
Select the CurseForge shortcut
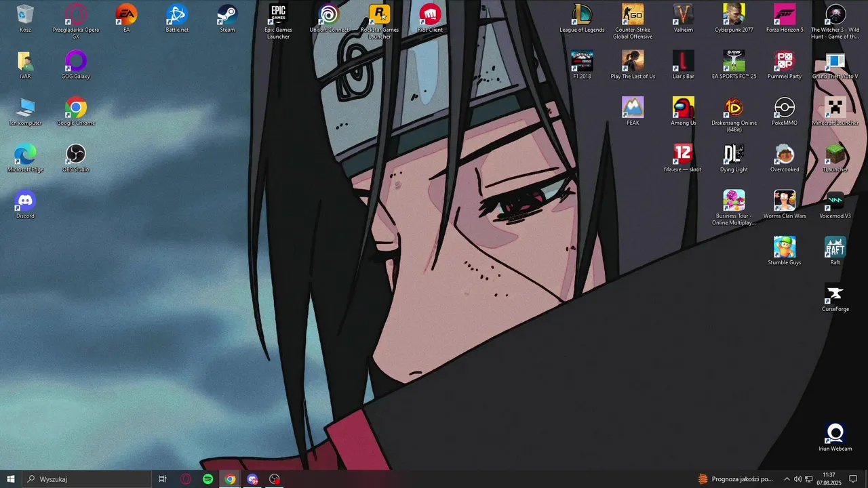[835, 298]
